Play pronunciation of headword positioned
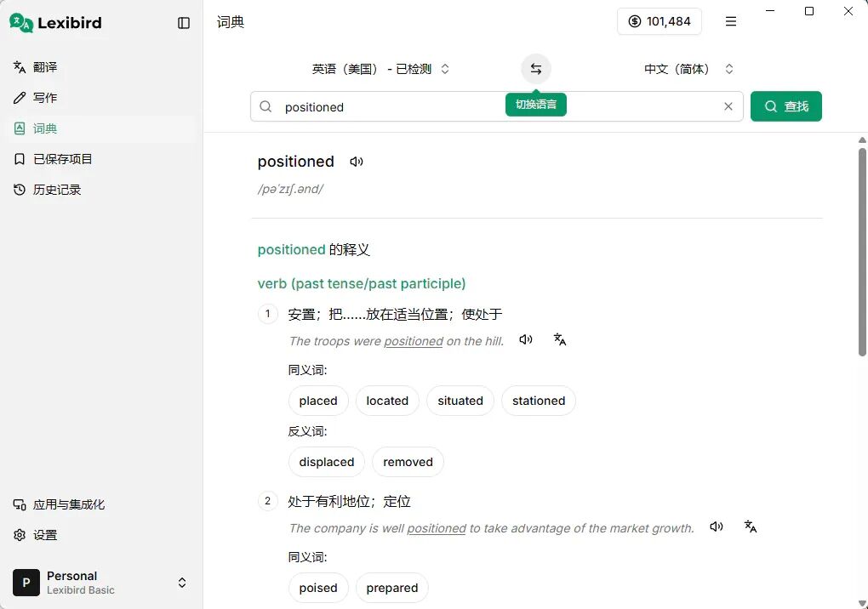Screen dimensions: 868x609 point(357,162)
